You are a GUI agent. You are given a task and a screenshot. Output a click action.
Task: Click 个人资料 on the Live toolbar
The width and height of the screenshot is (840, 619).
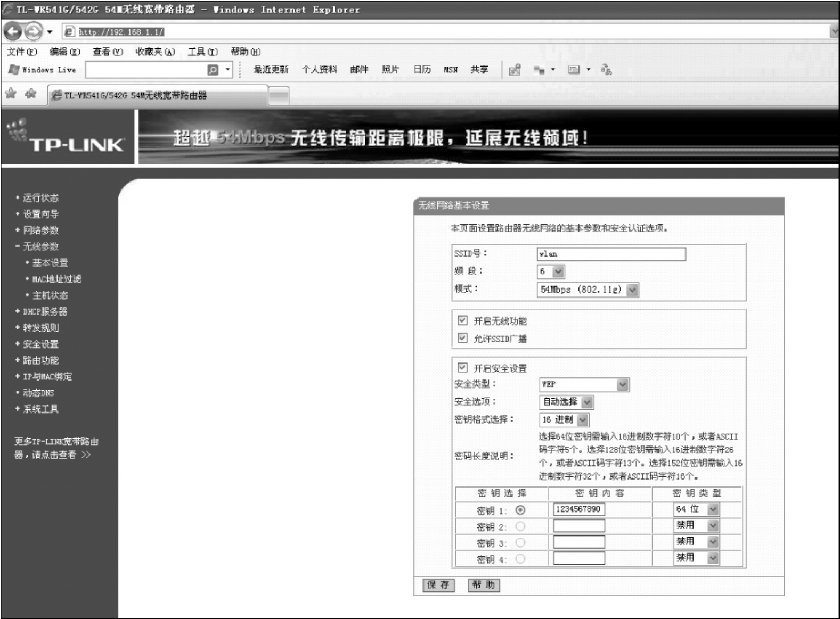click(x=319, y=70)
